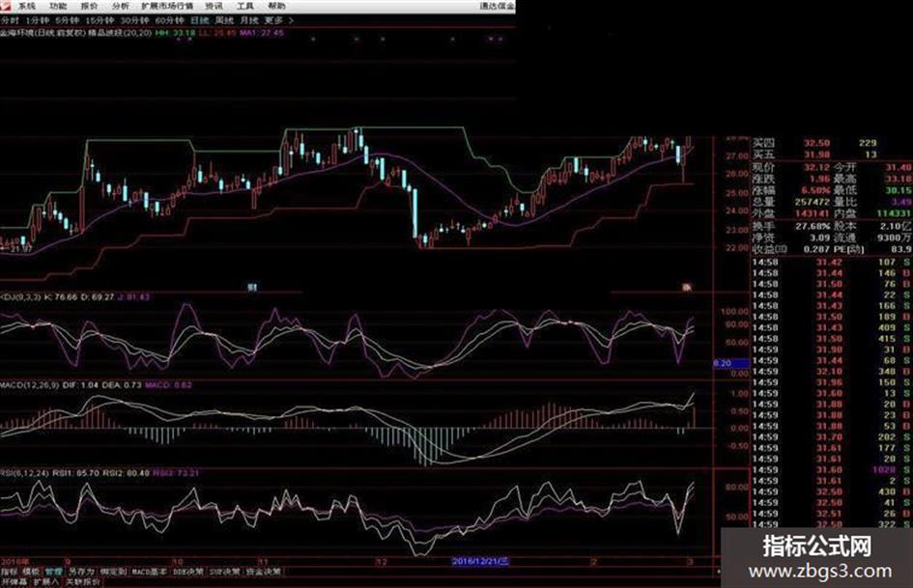
Task: Open the 报价 menu
Action: coord(89,6)
